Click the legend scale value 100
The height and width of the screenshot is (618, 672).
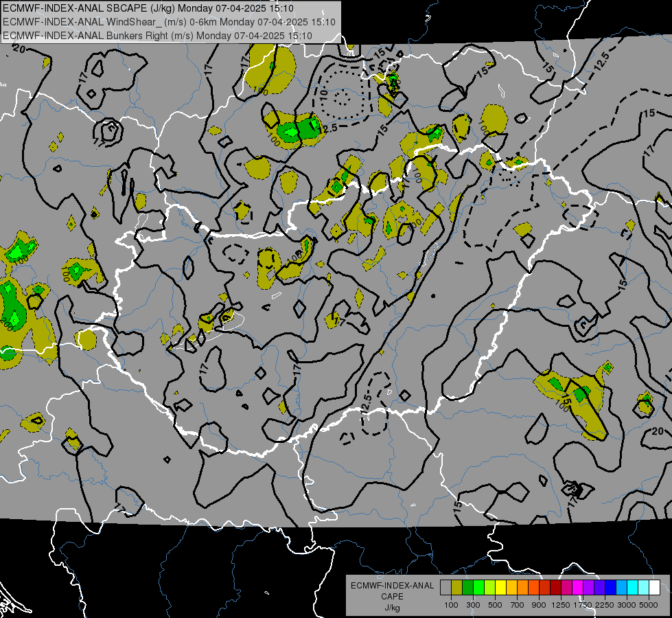coord(451,605)
